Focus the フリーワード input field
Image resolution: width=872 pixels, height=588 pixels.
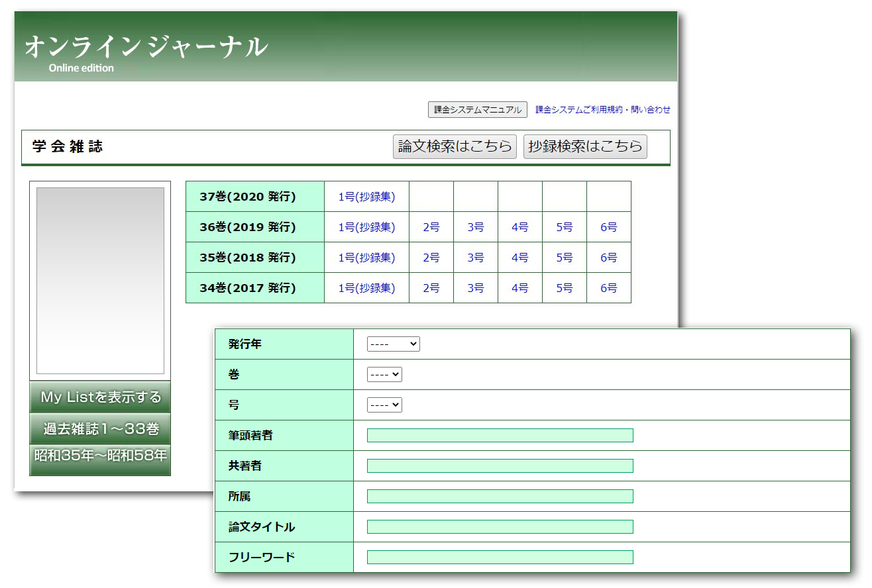[500, 558]
